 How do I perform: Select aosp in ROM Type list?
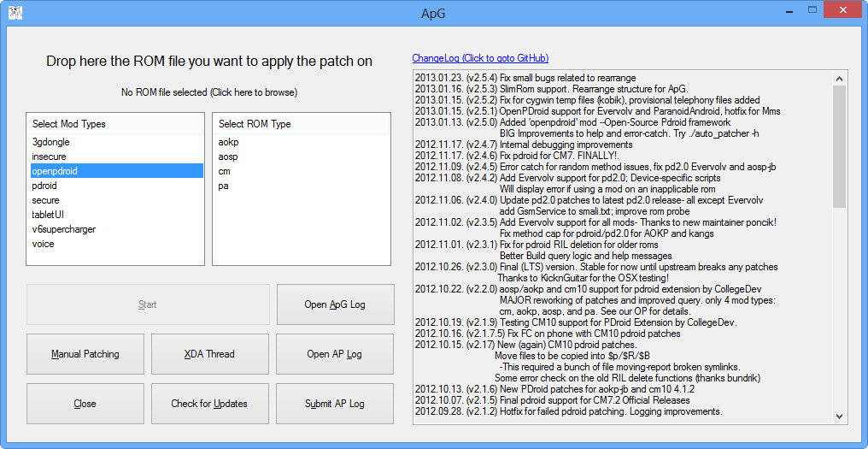click(x=228, y=157)
